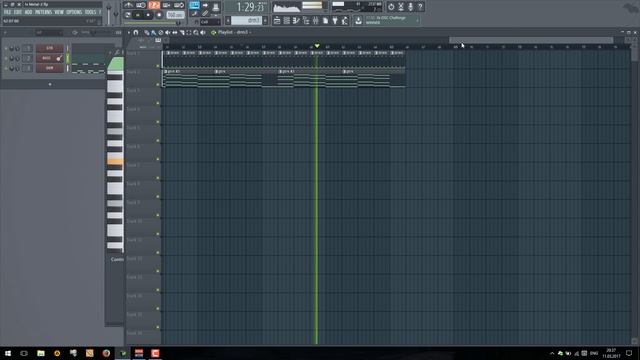The height and width of the screenshot is (360, 640).
Task: Click the song time display 1:29
Action: coord(250,7)
